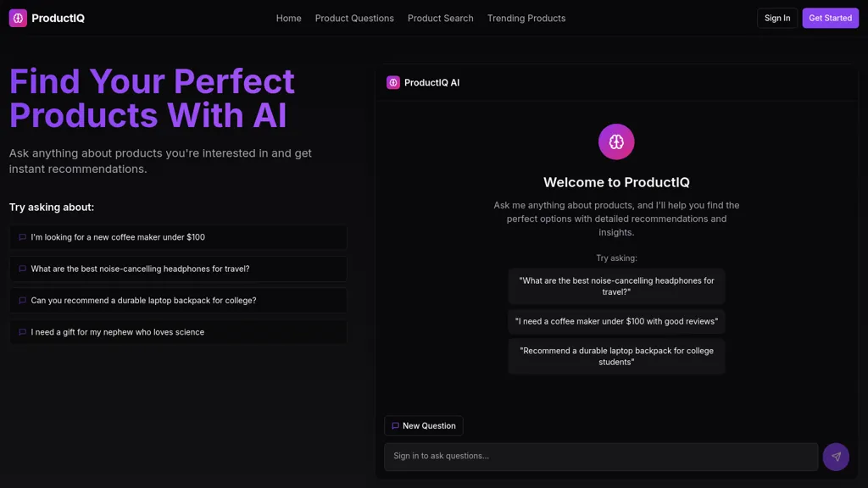Click the chat prompt about headphones for travel
Screen dimensions: 868x488
coord(616,286)
